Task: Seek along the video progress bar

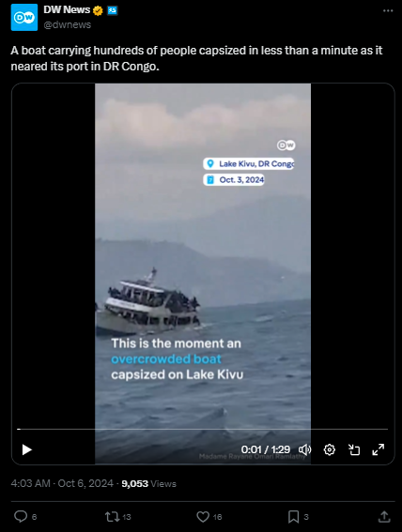Action: (x=203, y=429)
